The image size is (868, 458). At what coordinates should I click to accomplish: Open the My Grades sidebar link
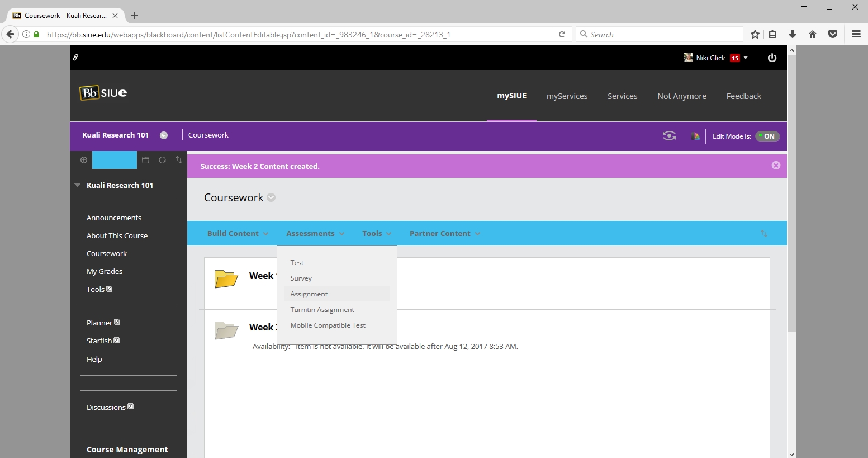pyautogui.click(x=105, y=272)
